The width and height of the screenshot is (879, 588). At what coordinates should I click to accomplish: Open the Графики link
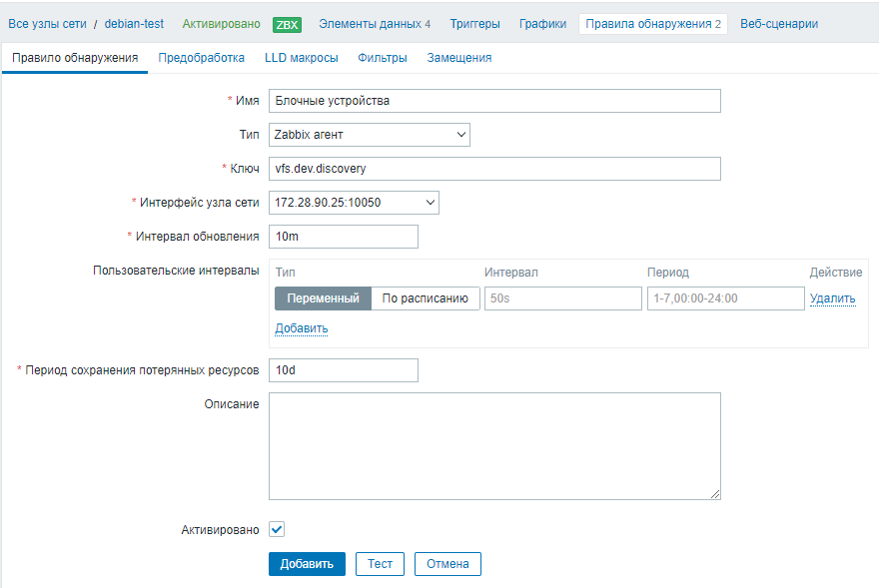542,24
